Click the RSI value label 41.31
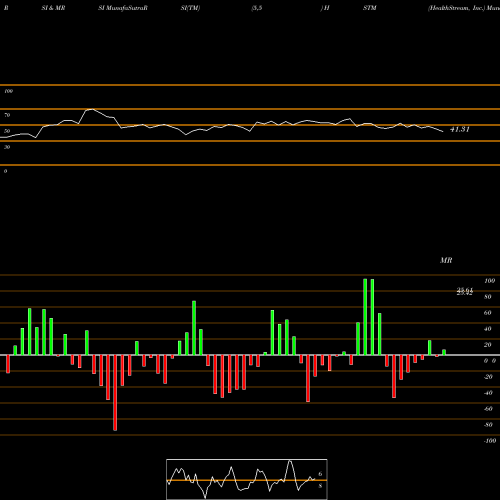 pyautogui.click(x=460, y=129)
